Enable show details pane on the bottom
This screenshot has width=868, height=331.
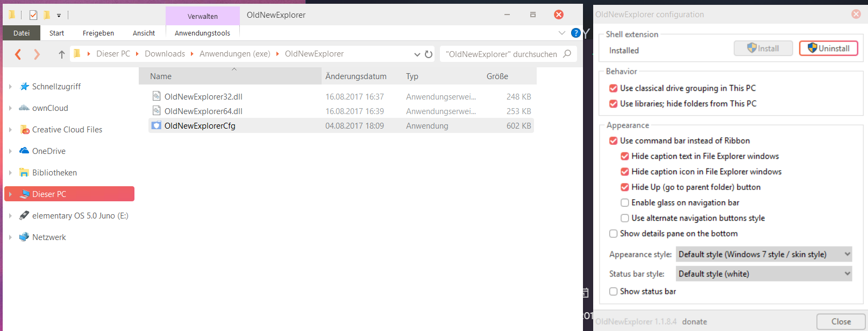point(613,234)
